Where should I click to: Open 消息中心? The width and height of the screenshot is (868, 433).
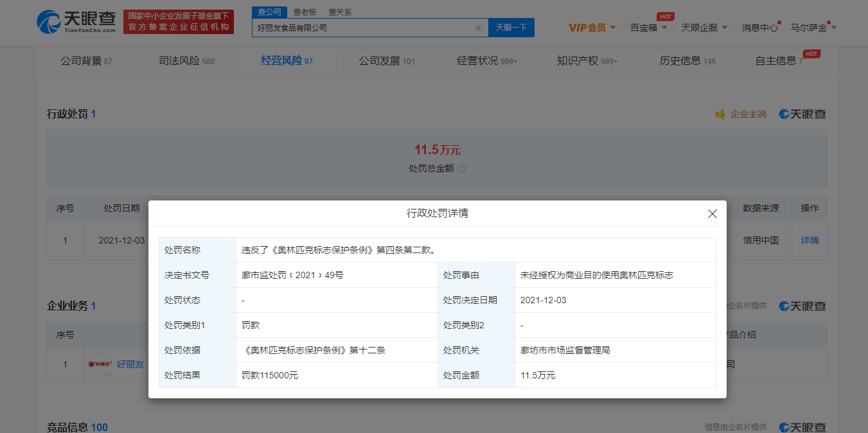(x=760, y=28)
